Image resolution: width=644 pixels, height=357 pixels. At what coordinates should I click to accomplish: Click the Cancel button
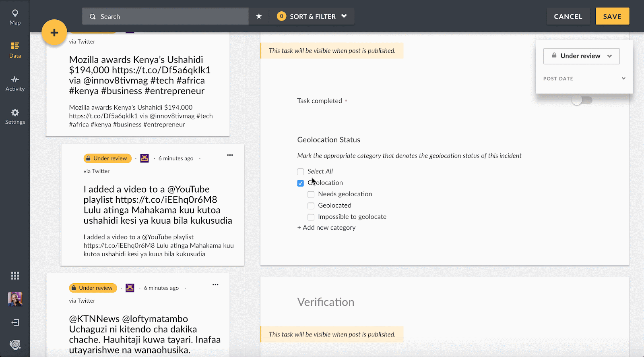tap(568, 16)
